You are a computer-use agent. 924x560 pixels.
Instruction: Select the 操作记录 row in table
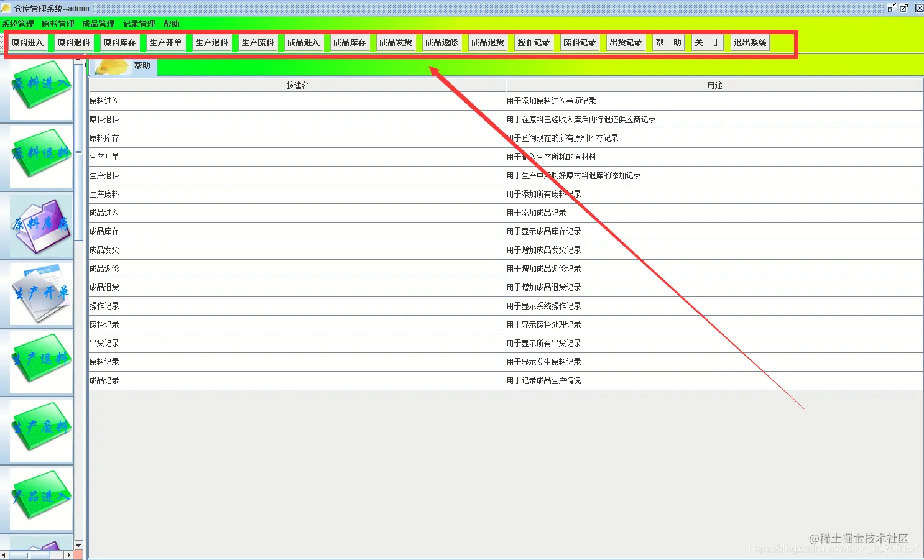(506, 306)
